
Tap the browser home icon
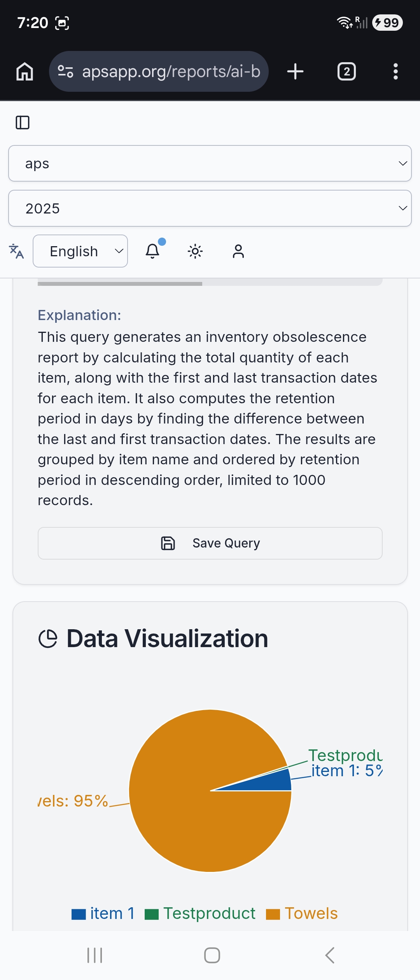(24, 71)
